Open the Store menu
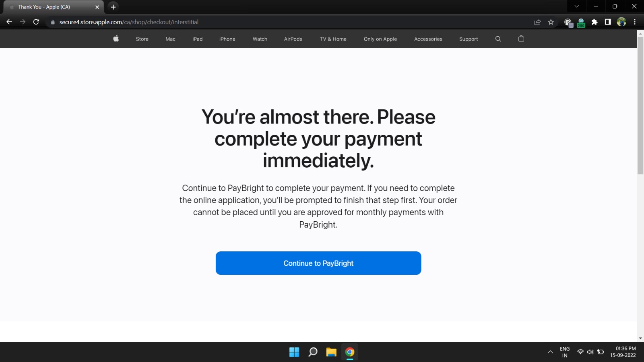The image size is (644, 362). pyautogui.click(x=142, y=39)
